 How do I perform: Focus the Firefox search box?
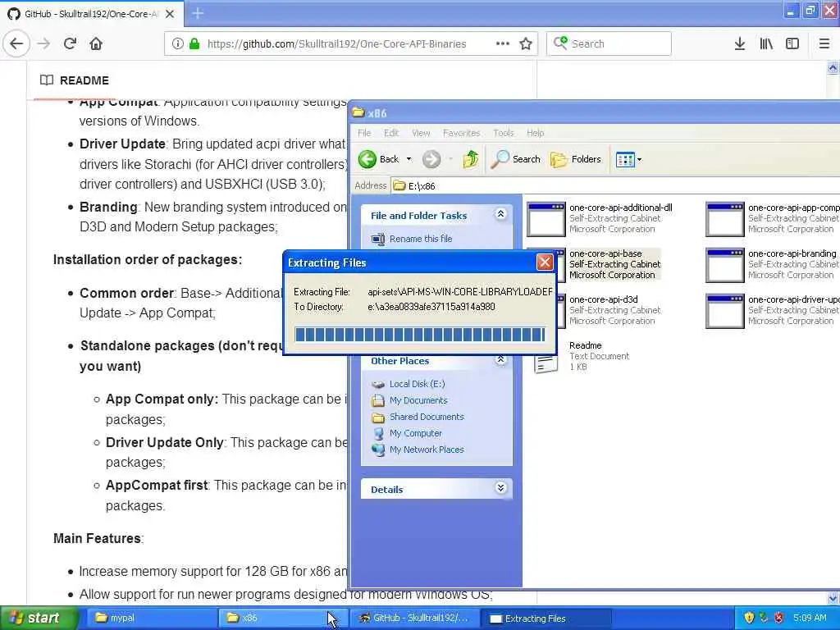coord(609,43)
